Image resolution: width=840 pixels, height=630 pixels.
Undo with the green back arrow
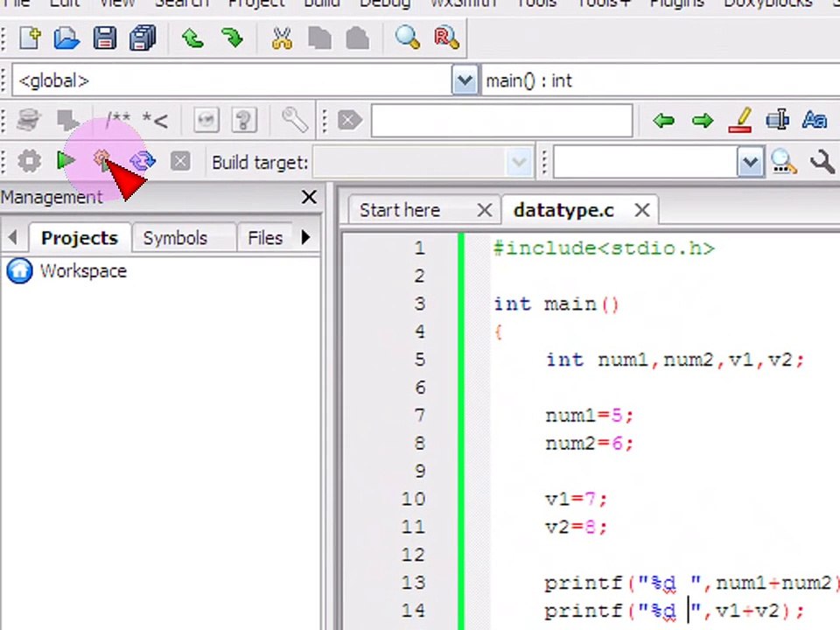(x=192, y=38)
